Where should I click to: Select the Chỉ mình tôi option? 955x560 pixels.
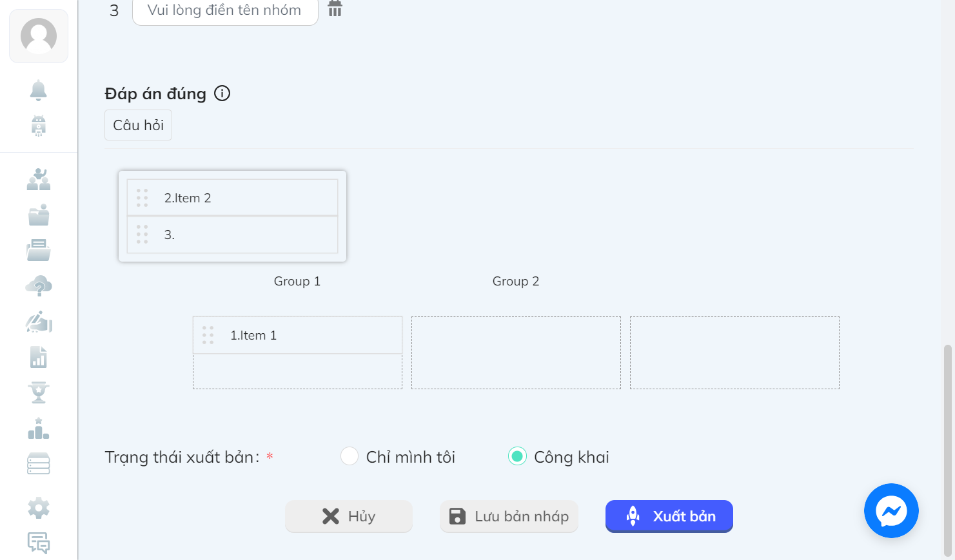(350, 456)
